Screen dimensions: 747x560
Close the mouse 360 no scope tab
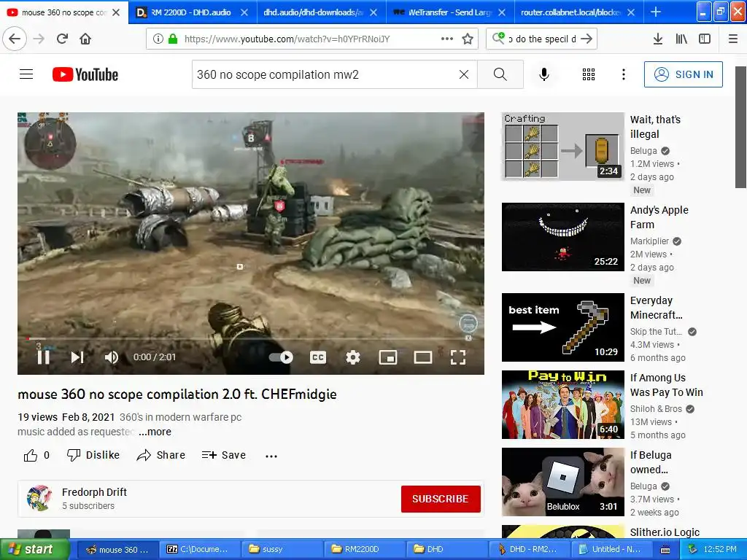pos(116,12)
